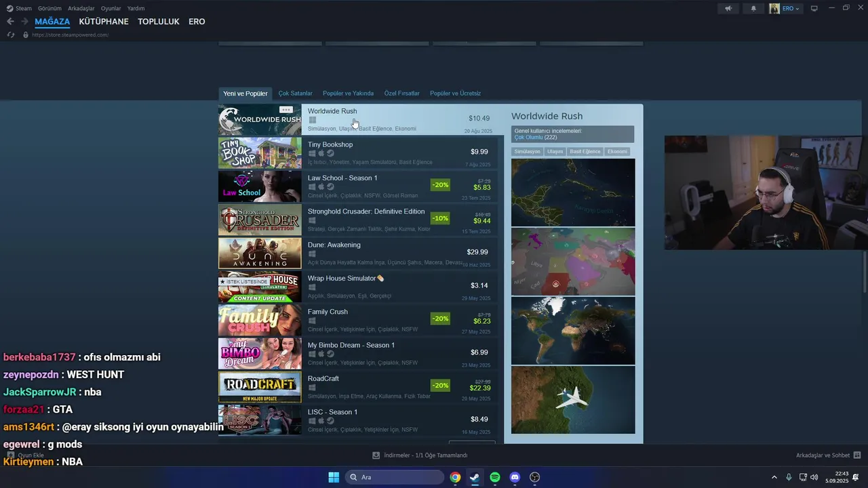Click the Windows platform icon under Dune: Awakening
868x488 pixels.
tap(312, 253)
